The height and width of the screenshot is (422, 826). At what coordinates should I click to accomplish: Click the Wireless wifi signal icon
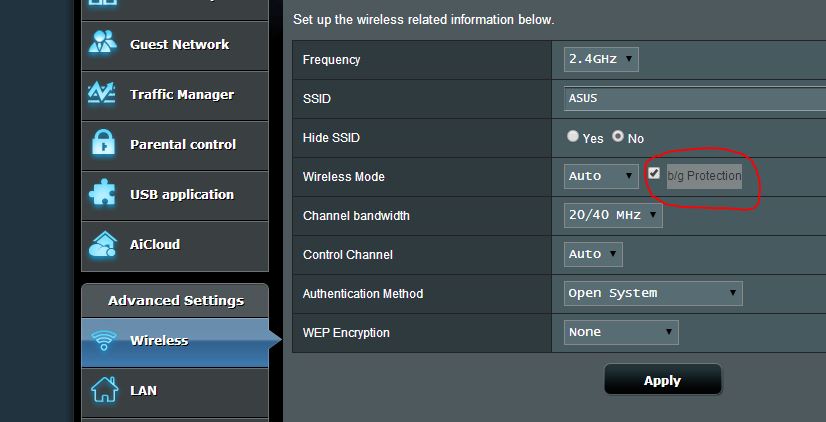pyautogui.click(x=104, y=340)
